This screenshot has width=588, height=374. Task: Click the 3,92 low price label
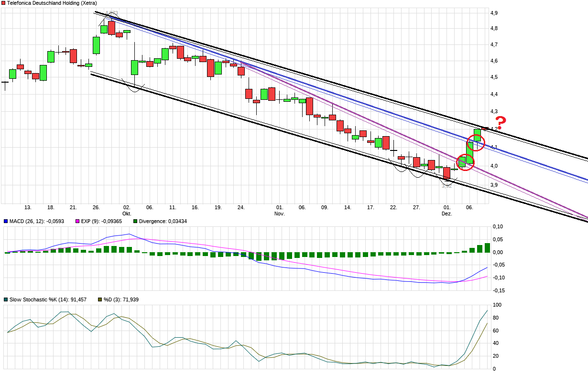click(447, 185)
